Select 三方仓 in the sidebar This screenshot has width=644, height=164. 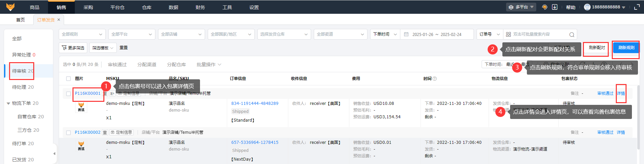click(29, 130)
